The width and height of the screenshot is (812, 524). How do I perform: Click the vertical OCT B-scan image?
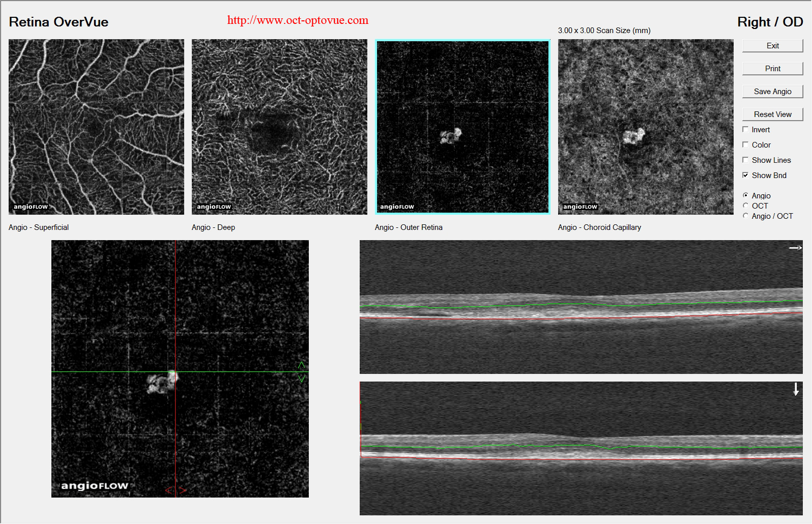pyautogui.click(x=581, y=449)
